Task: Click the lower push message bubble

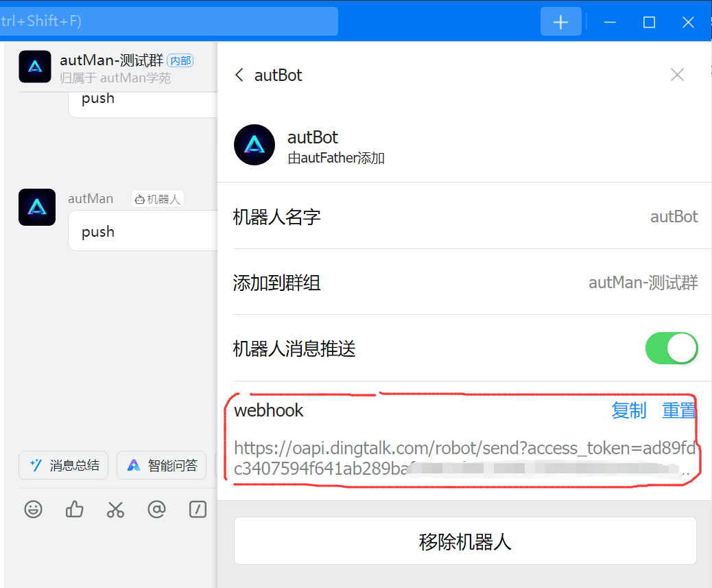Action: (143, 231)
